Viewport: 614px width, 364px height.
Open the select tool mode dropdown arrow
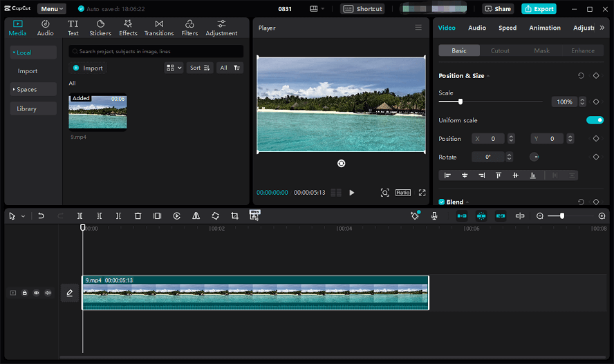(x=23, y=216)
